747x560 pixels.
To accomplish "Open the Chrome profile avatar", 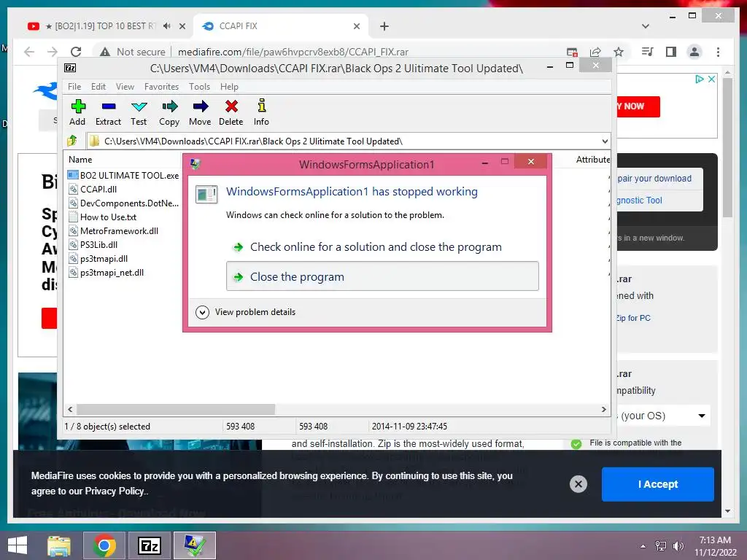I will [694, 52].
